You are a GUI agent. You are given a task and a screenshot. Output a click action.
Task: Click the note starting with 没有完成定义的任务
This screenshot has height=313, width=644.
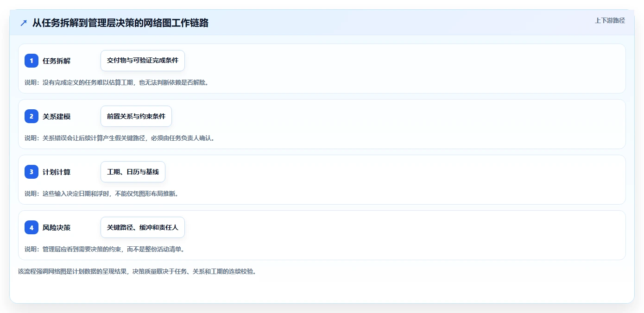tap(116, 82)
